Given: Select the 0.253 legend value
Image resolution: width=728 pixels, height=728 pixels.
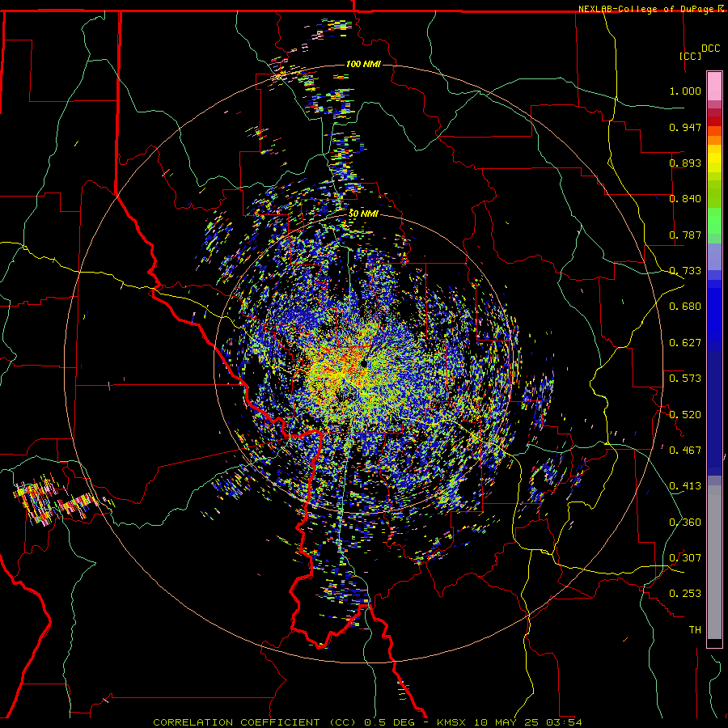Looking at the screenshot, I should pos(685,594).
